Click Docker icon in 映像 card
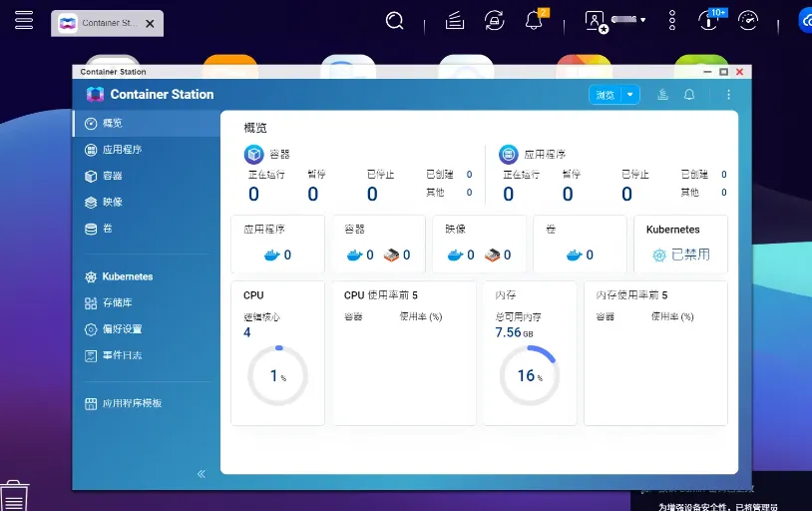 pos(455,255)
